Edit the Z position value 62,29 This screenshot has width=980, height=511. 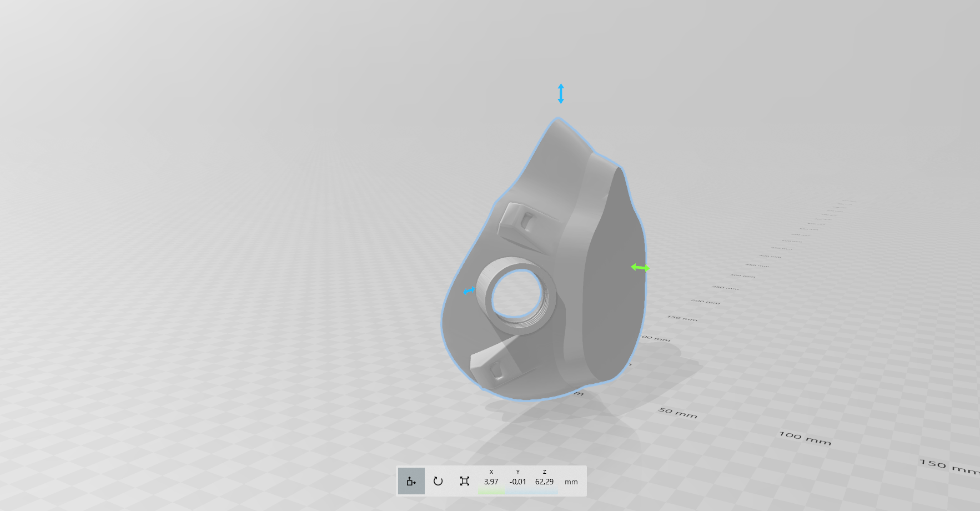coord(545,482)
